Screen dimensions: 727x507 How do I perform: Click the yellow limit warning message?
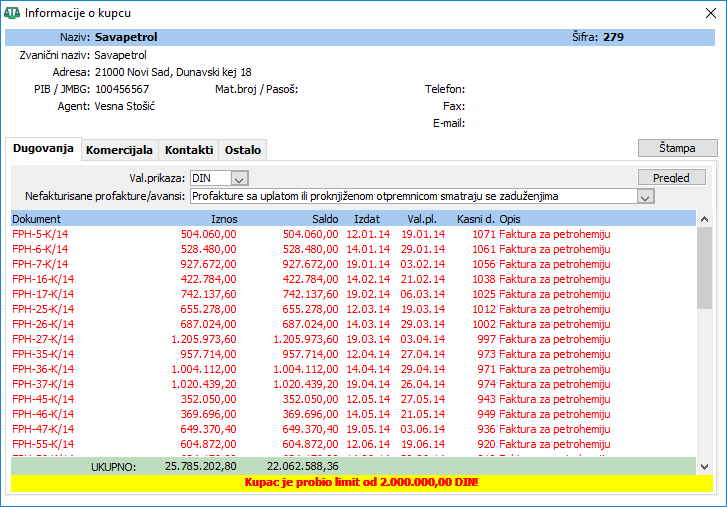362,482
